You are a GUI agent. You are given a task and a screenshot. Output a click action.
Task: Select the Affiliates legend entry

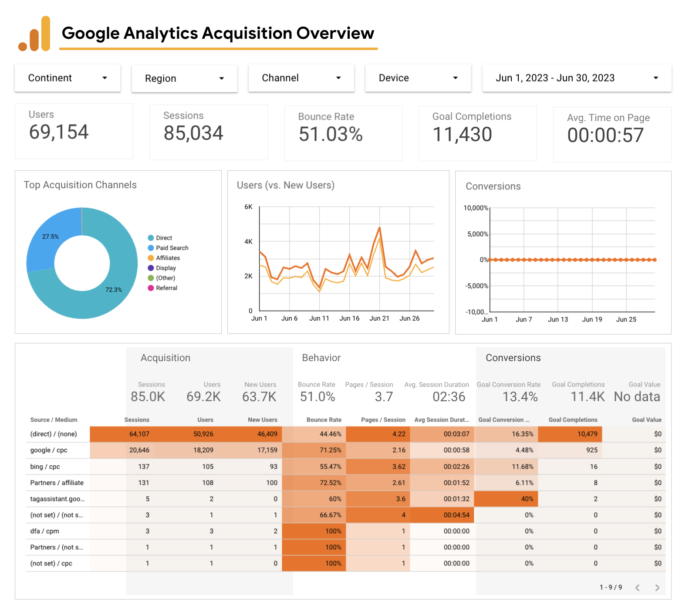pos(168,258)
